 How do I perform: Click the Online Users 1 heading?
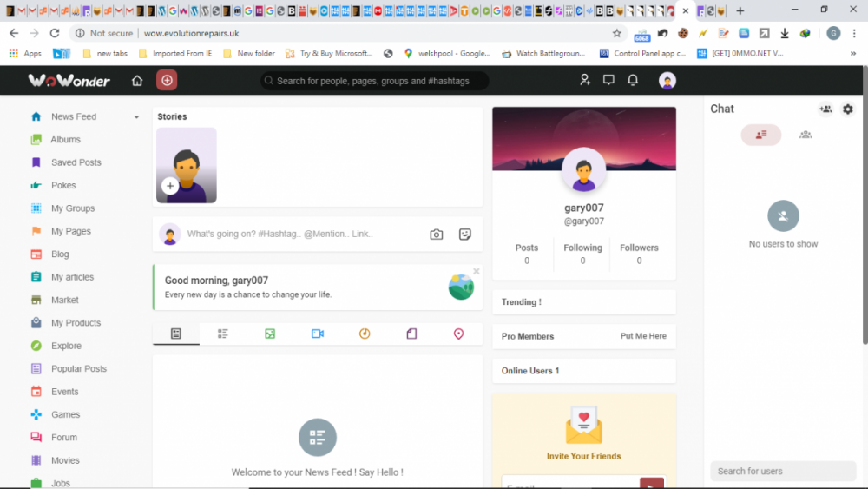pyautogui.click(x=530, y=371)
